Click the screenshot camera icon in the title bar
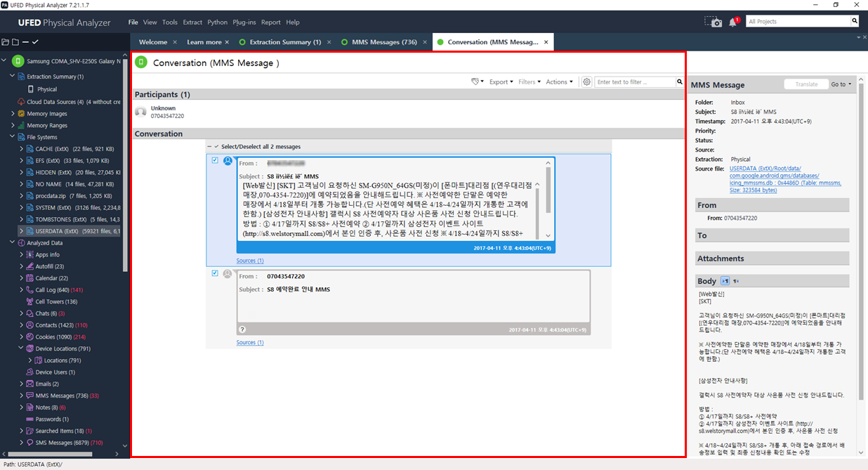The height and width of the screenshot is (470, 868). point(713,22)
